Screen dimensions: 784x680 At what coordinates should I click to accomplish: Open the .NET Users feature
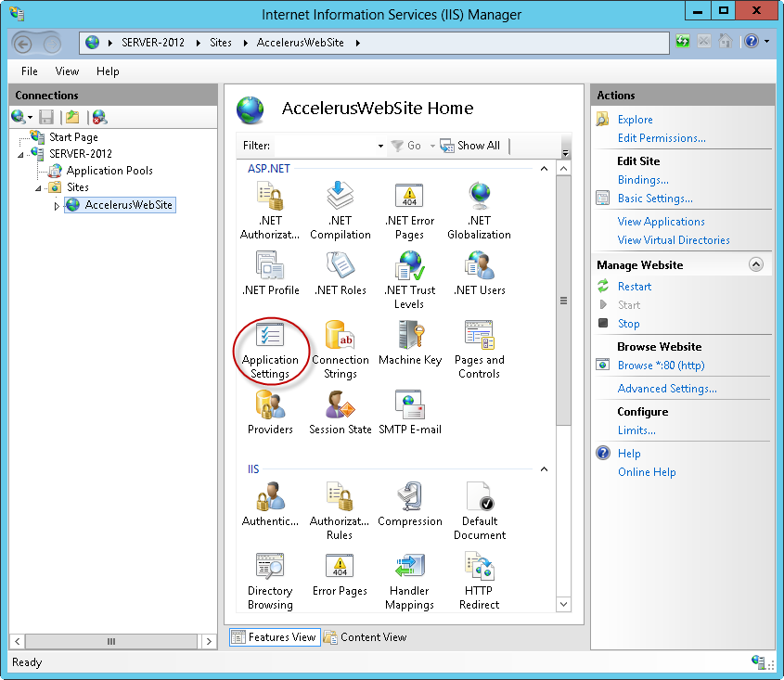479,274
